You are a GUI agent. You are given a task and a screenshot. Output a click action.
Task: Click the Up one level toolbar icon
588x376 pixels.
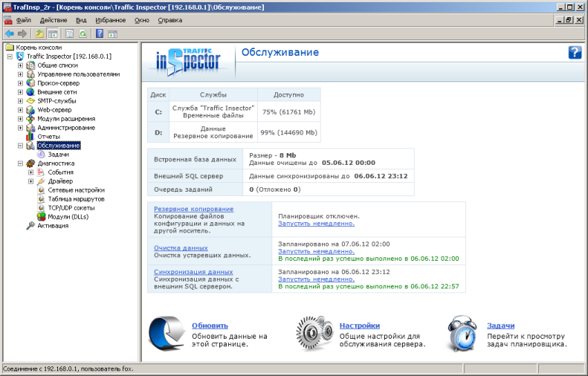[39, 33]
